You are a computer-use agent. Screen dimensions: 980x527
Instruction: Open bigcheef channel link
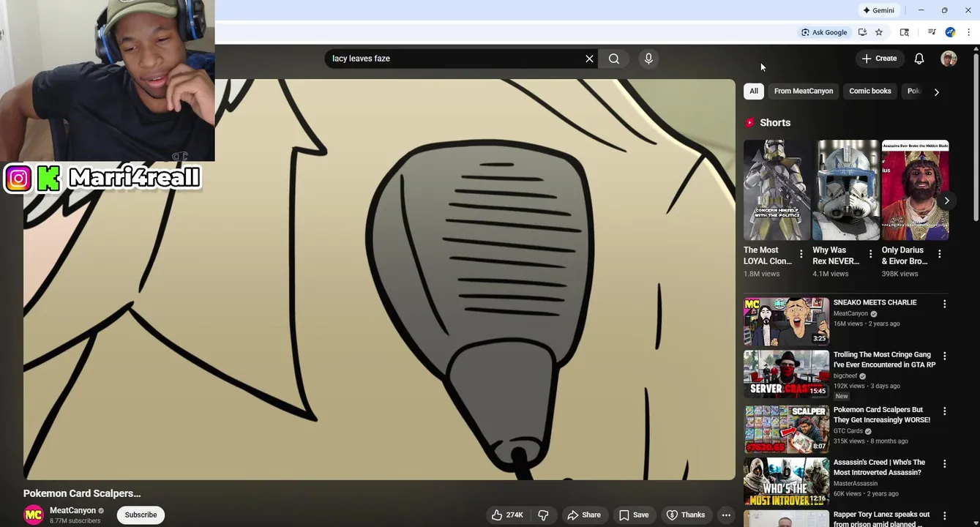point(845,376)
